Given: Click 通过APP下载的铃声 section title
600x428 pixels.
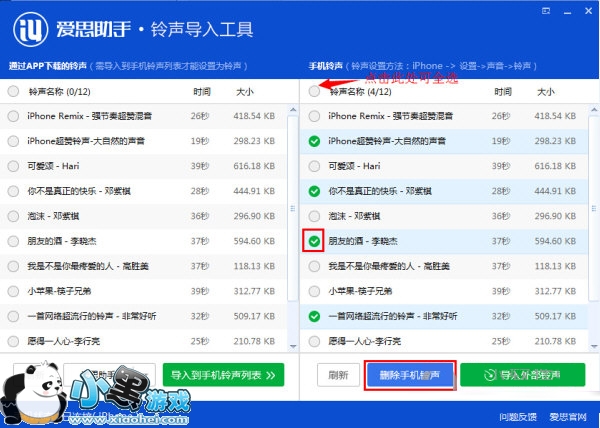Looking at the screenshot, I should pos(48,66).
